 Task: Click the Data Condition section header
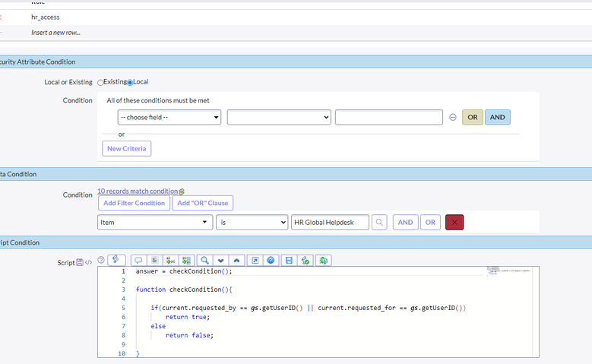click(296, 174)
